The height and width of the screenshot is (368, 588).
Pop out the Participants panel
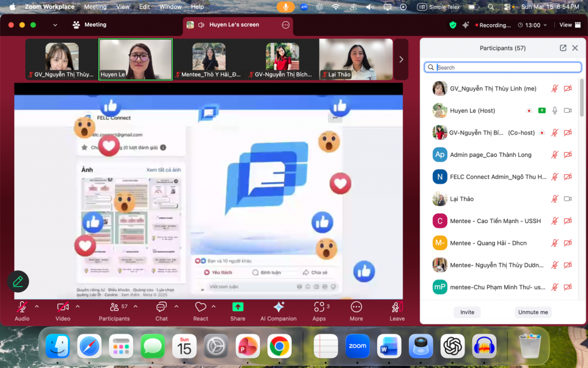(x=563, y=48)
